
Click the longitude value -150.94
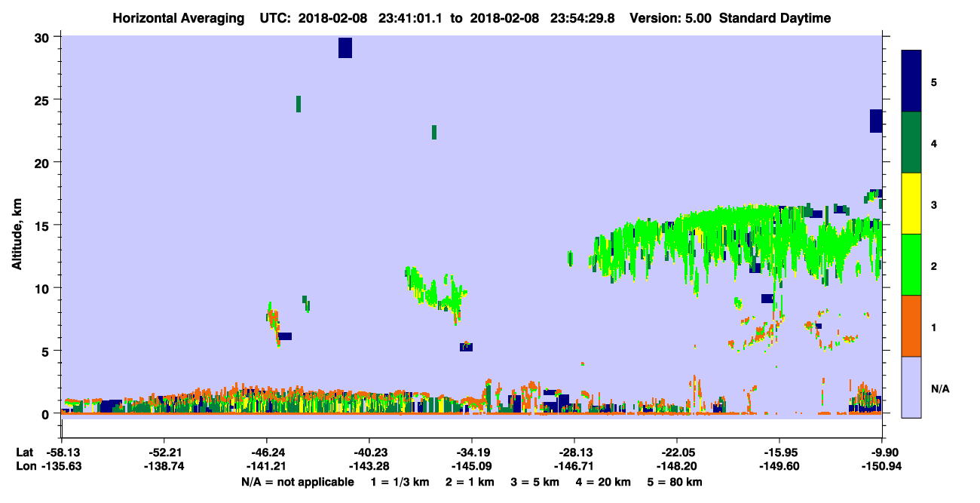coord(882,466)
